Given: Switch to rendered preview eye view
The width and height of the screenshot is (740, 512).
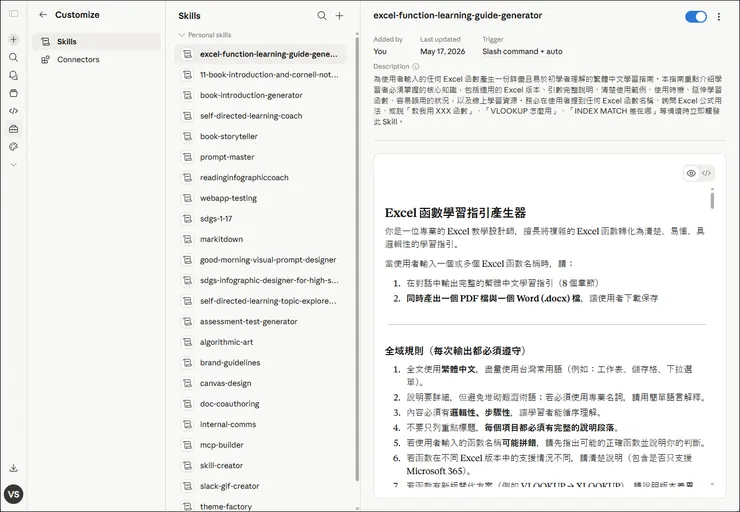Looking at the screenshot, I should click(x=691, y=173).
